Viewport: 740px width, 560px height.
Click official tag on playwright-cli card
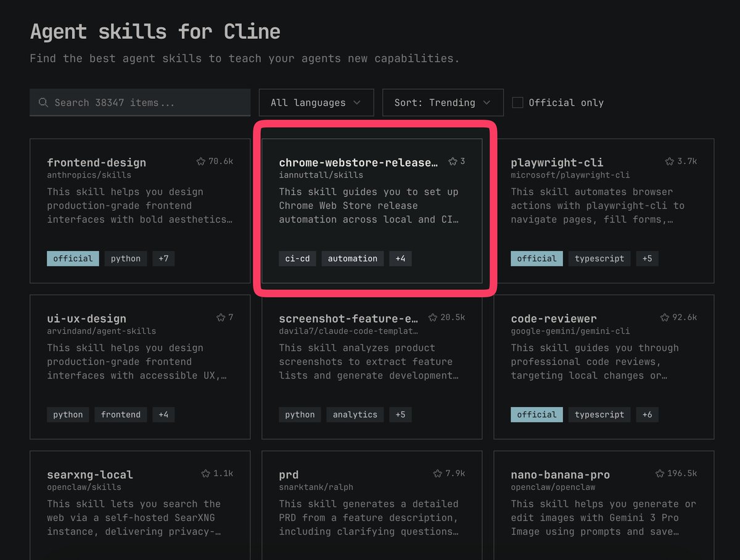coord(536,258)
